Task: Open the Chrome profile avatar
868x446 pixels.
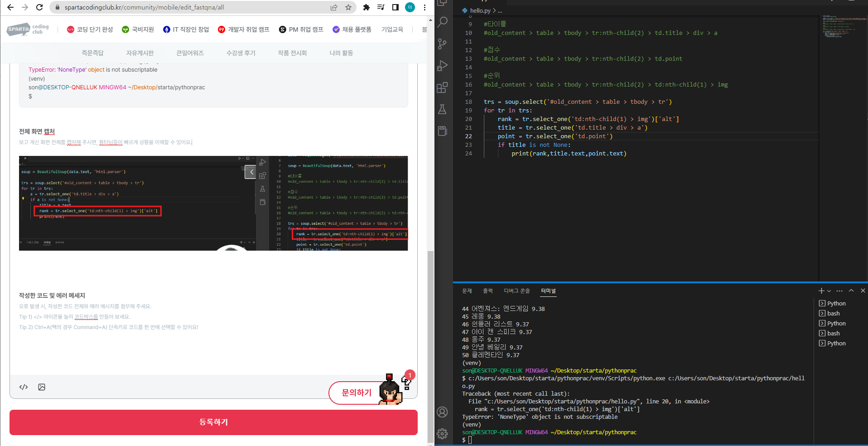Action: (x=410, y=7)
